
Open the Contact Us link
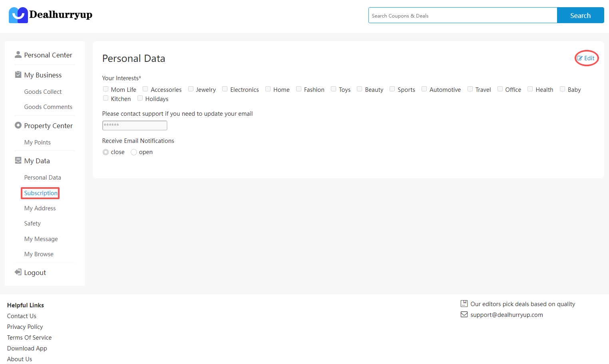[22, 316]
